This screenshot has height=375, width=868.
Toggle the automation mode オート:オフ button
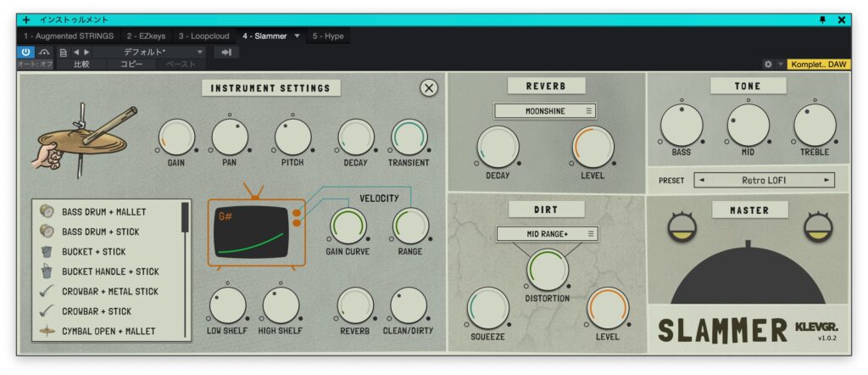point(35,64)
